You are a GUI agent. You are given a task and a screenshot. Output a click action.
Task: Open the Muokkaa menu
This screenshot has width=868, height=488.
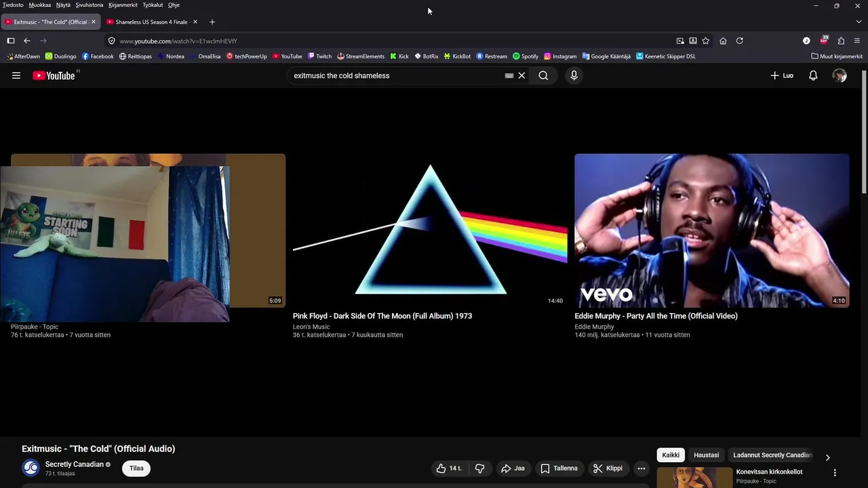point(40,5)
